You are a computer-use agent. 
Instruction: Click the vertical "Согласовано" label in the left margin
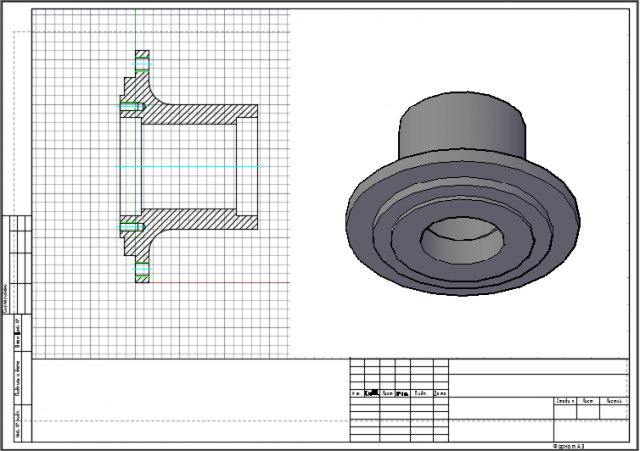click(6, 298)
